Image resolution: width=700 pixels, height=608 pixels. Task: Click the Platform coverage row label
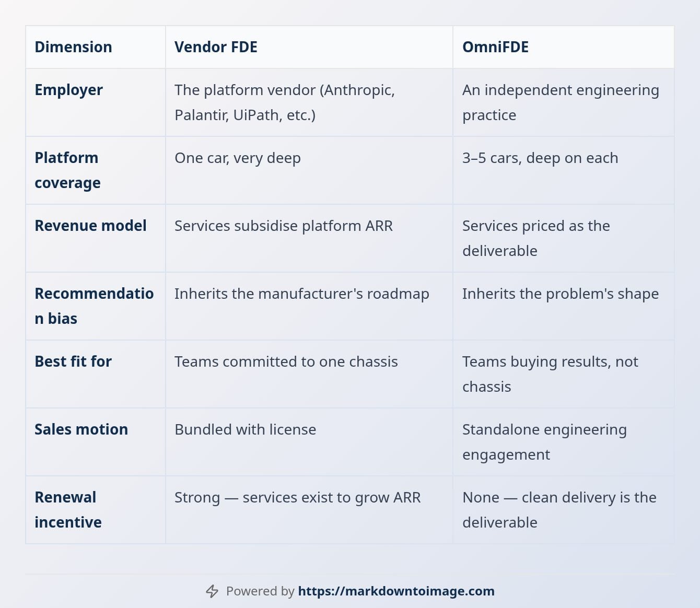click(67, 170)
